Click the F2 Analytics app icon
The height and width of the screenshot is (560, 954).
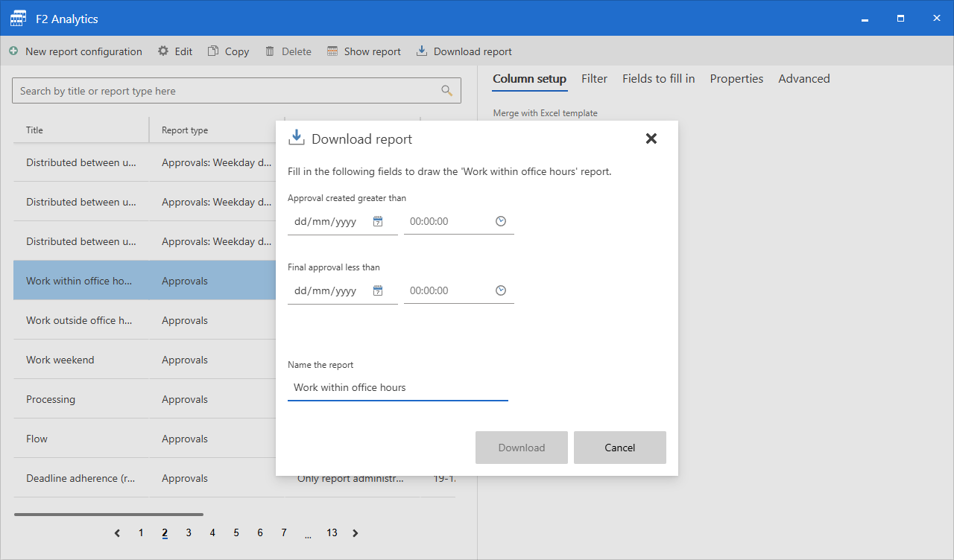click(x=18, y=19)
